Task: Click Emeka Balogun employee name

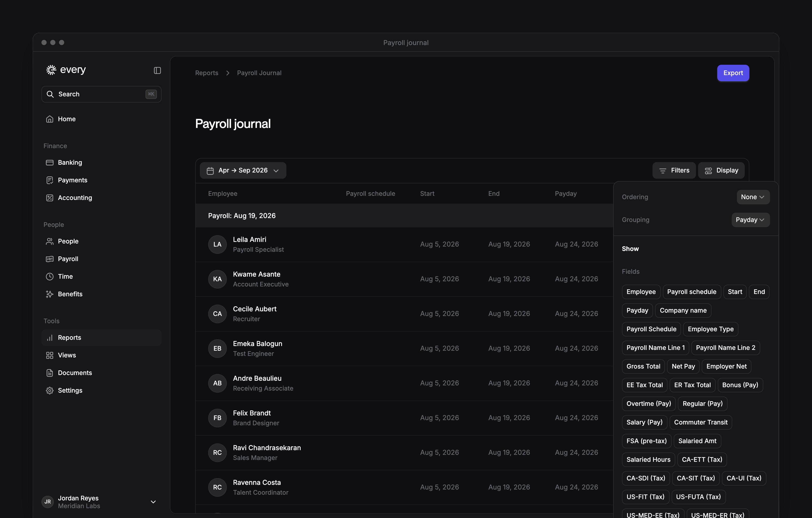Action: tap(257, 343)
